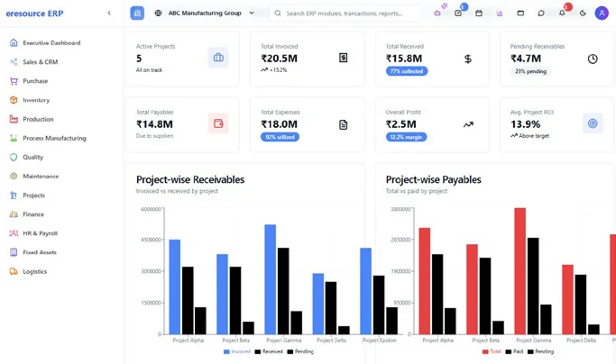Open the calendar icon in top bar
The image size is (616, 364).
tap(479, 14)
